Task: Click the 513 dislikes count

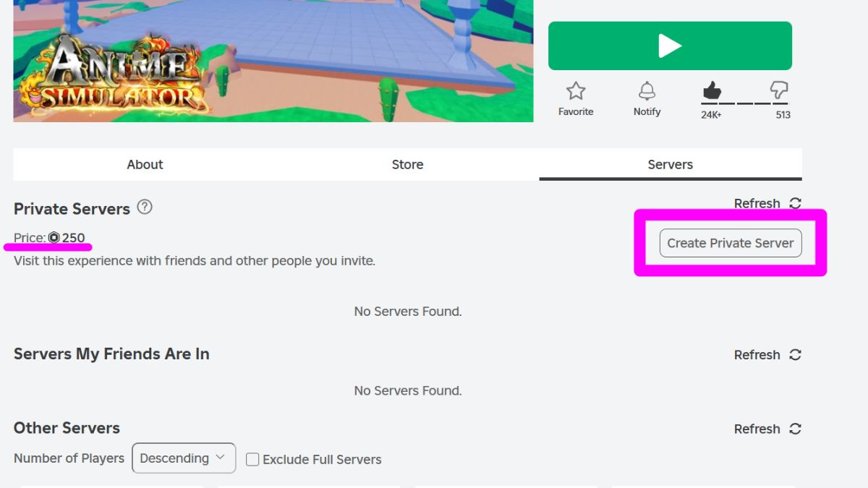Action: pos(782,114)
